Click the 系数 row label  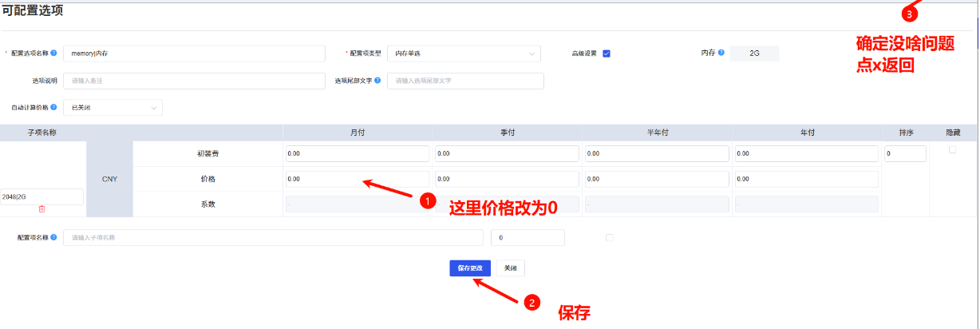point(207,204)
